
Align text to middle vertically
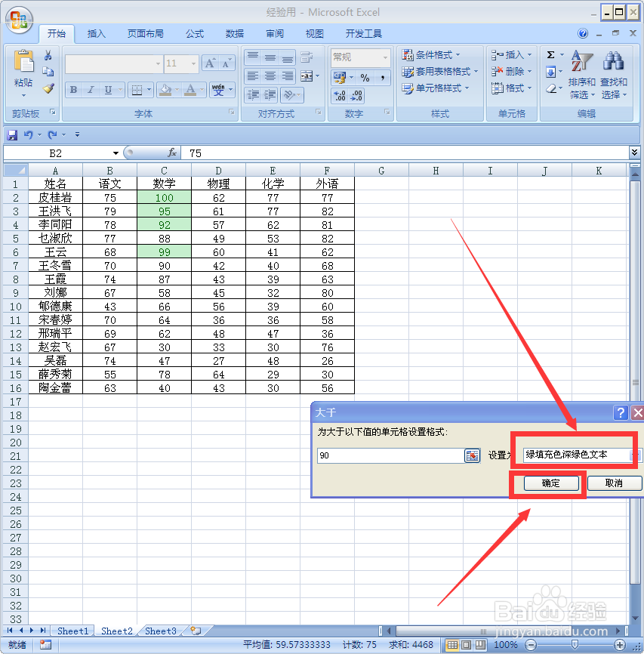[270, 57]
